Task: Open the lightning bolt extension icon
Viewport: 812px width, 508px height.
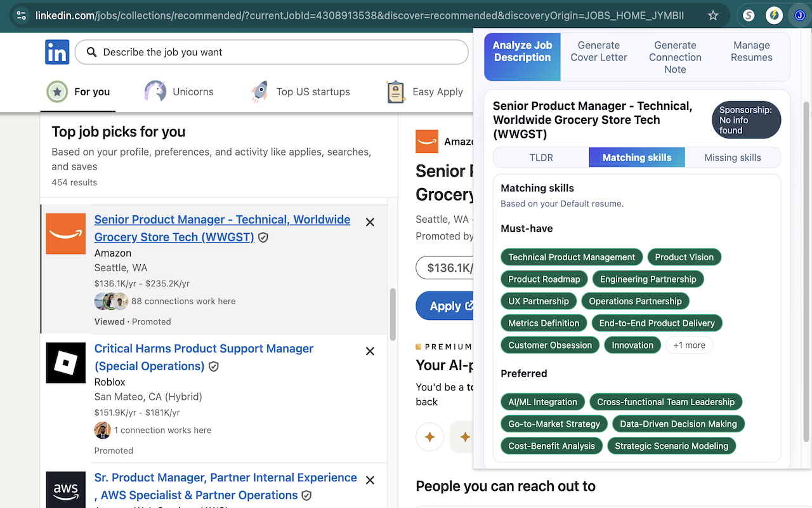Action: tap(773, 15)
